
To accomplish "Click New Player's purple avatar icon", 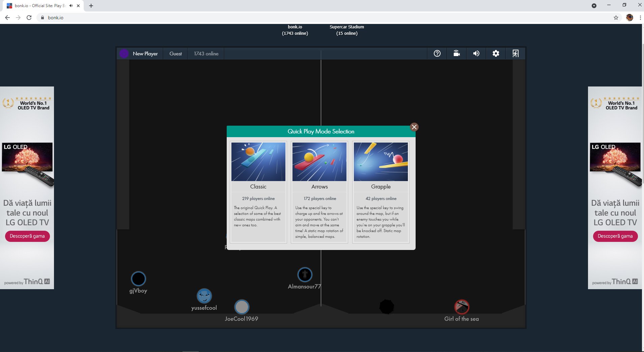I will [x=124, y=53].
